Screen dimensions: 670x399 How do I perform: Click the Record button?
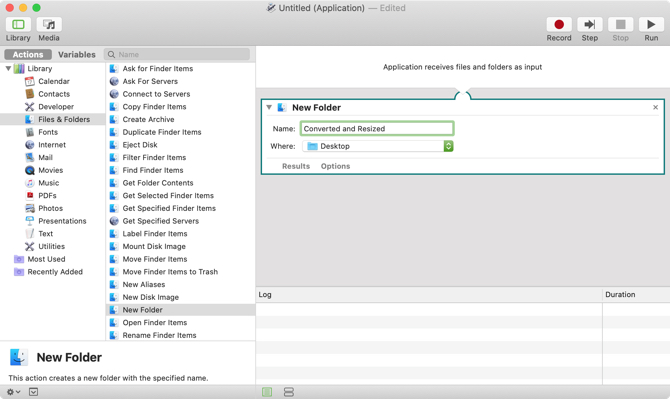point(559,25)
